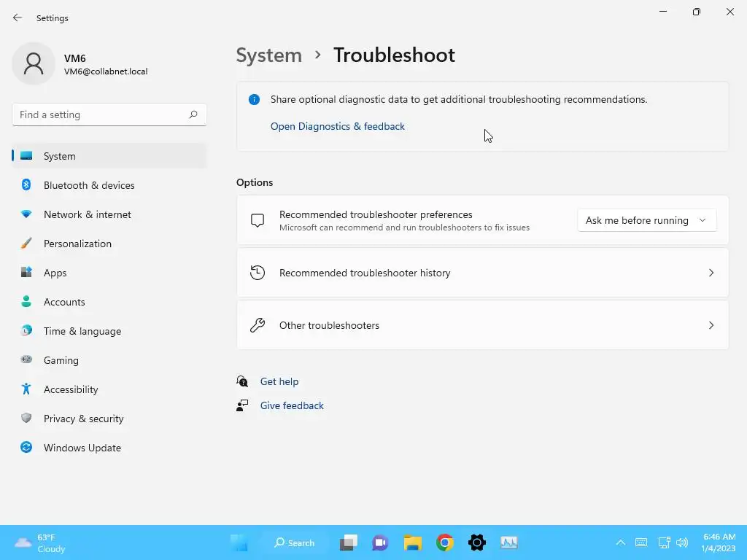The width and height of the screenshot is (747, 560).
Task: Click the Bluetooth icon in sidebar
Action: coord(26,184)
